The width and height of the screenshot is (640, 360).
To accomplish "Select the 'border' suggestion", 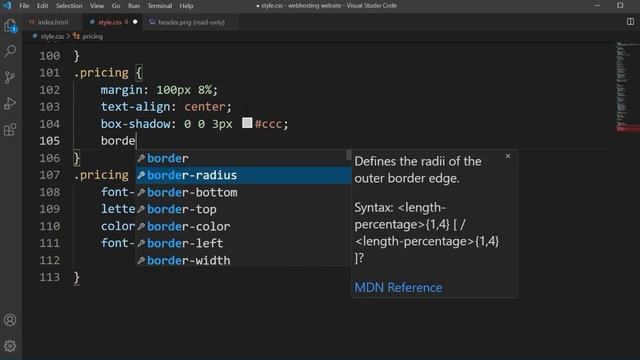I will pos(243,158).
